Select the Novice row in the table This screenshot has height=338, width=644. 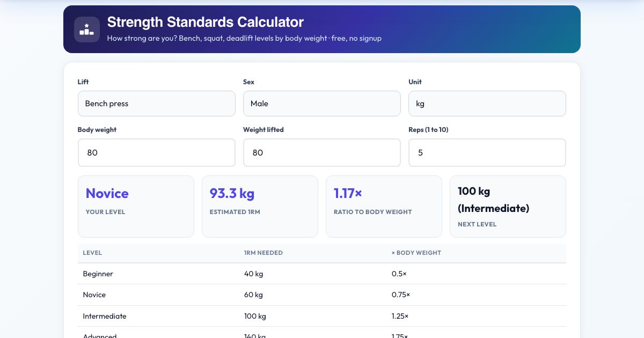(322, 295)
